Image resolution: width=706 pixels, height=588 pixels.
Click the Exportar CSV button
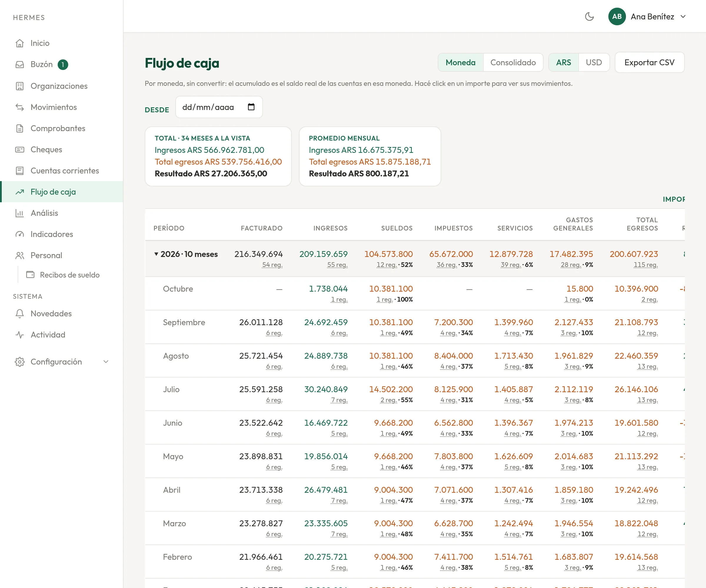pos(650,63)
